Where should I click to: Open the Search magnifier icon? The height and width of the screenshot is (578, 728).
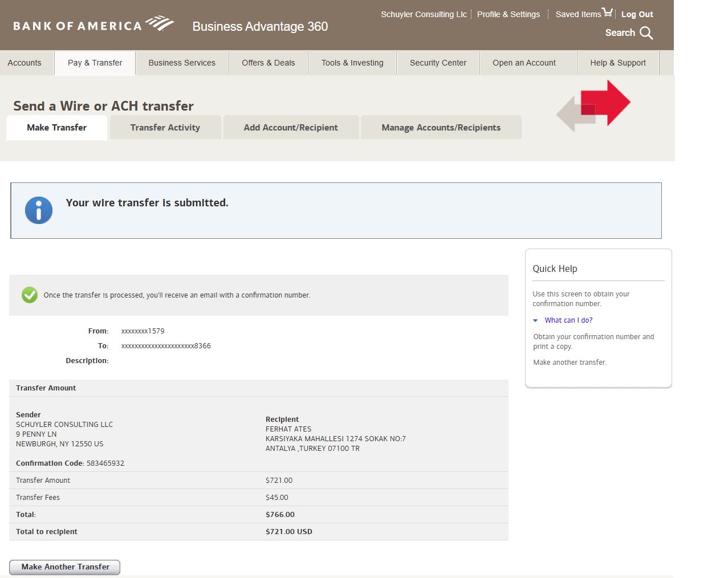[646, 33]
